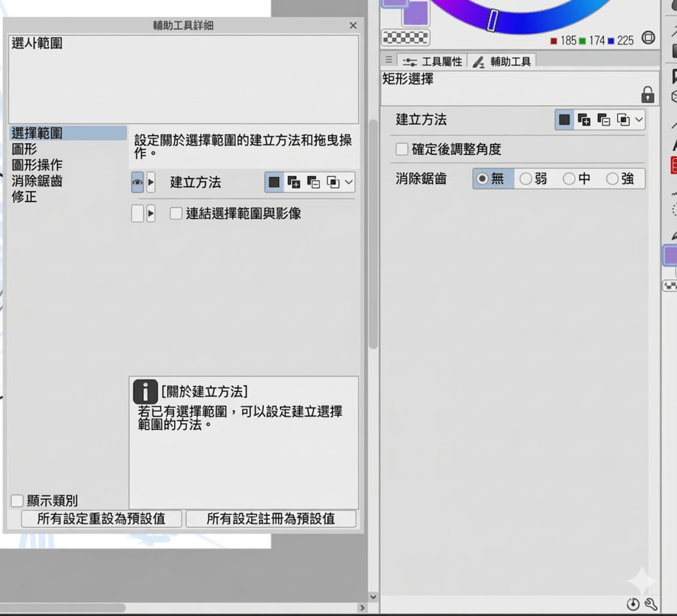This screenshot has height=616, width=677.
Task: Select intersect selection mode in dialog
Action: pyautogui.click(x=333, y=182)
